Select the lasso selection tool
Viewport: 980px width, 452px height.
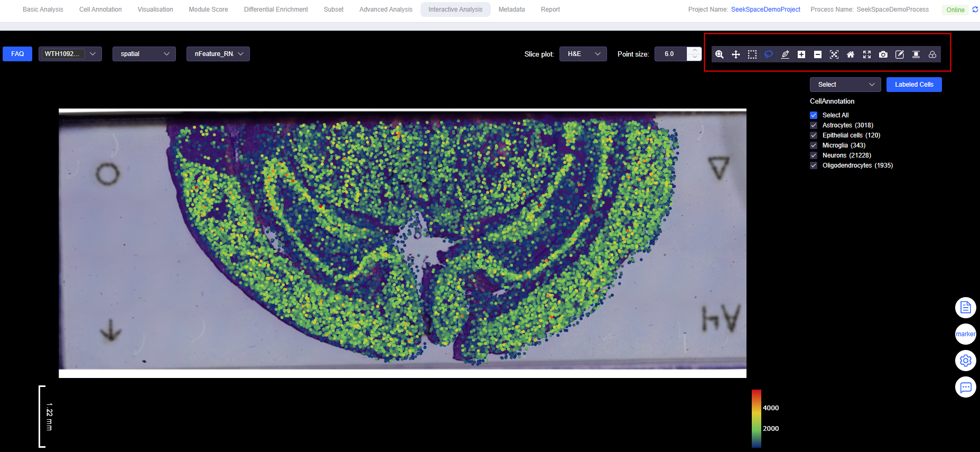coord(769,54)
